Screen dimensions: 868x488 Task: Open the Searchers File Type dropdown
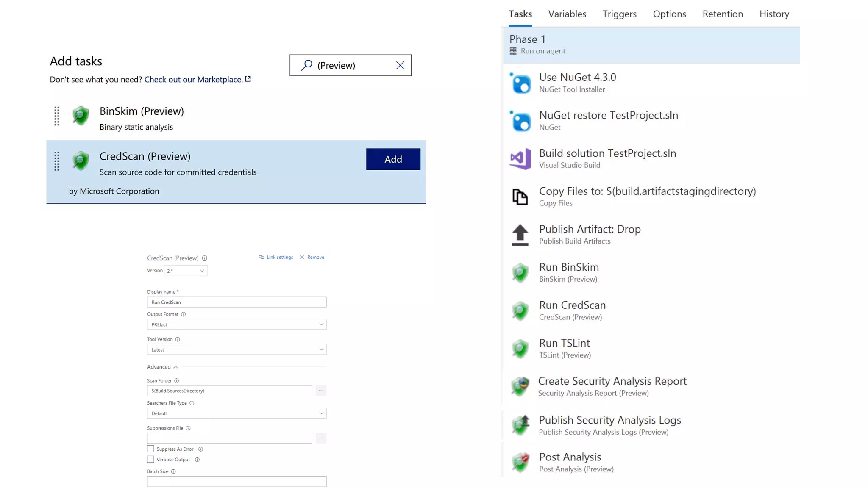236,413
